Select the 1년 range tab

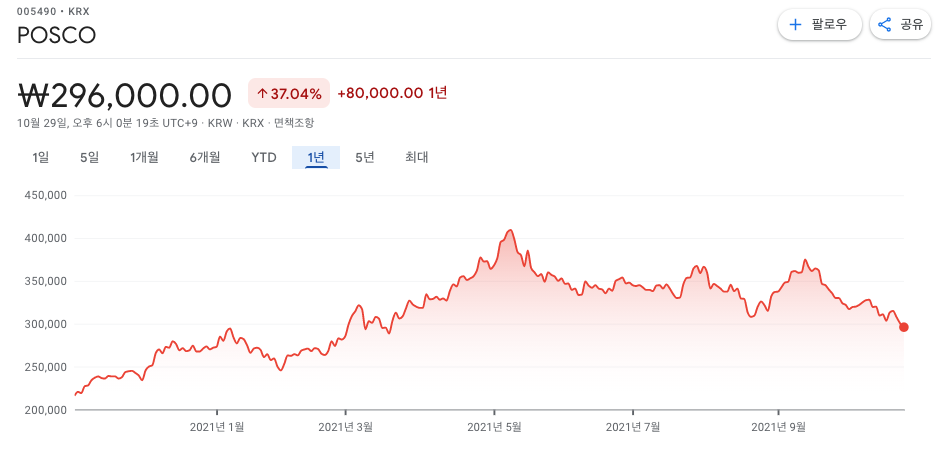(316, 158)
